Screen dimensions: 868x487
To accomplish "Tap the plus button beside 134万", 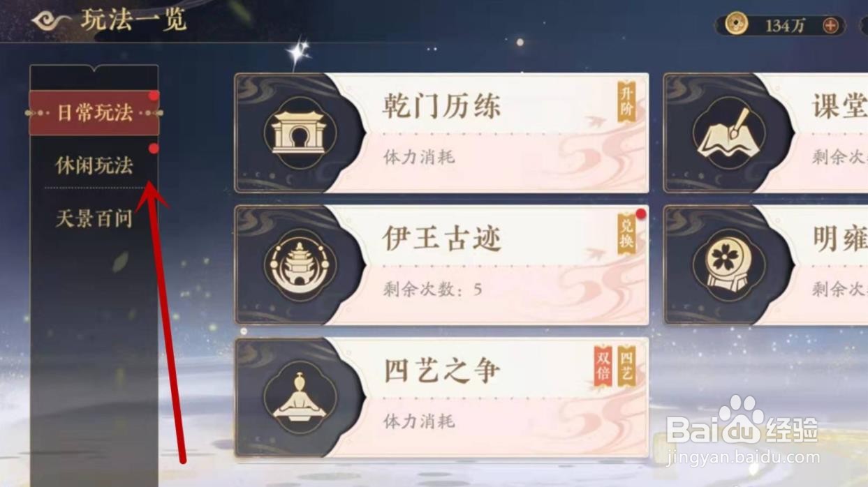I will click(830, 26).
